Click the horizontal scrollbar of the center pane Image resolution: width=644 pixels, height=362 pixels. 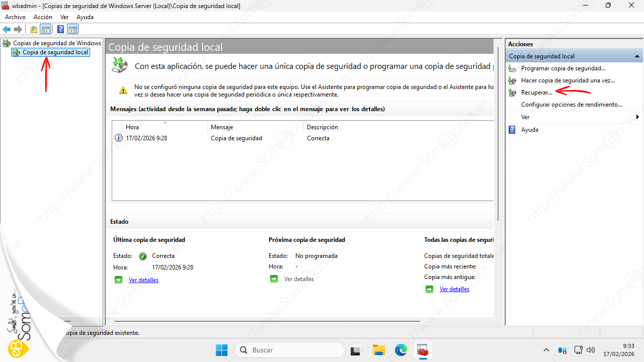click(x=267, y=321)
